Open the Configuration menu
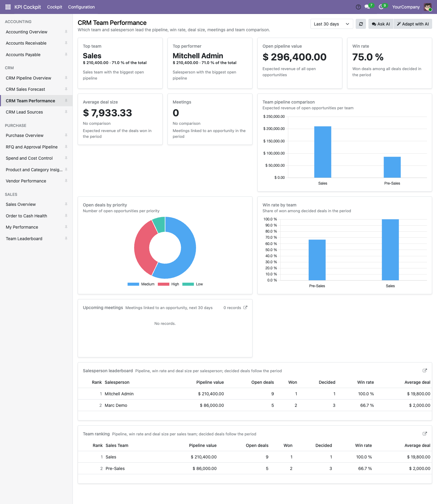The height and width of the screenshot is (504, 437). click(81, 7)
